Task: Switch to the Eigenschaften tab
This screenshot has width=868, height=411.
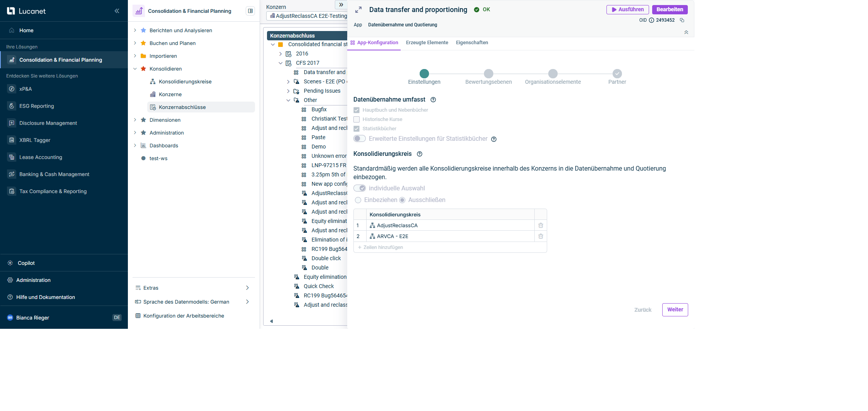Action: click(x=472, y=43)
